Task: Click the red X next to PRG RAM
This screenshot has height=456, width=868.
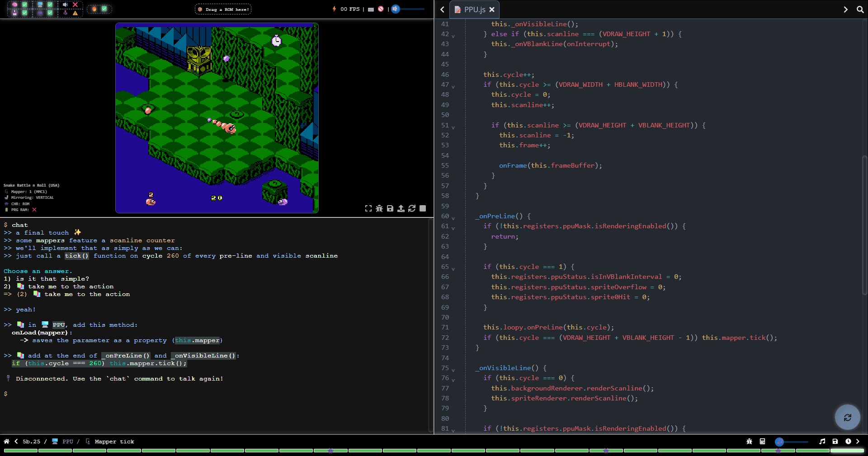Action: (34, 210)
